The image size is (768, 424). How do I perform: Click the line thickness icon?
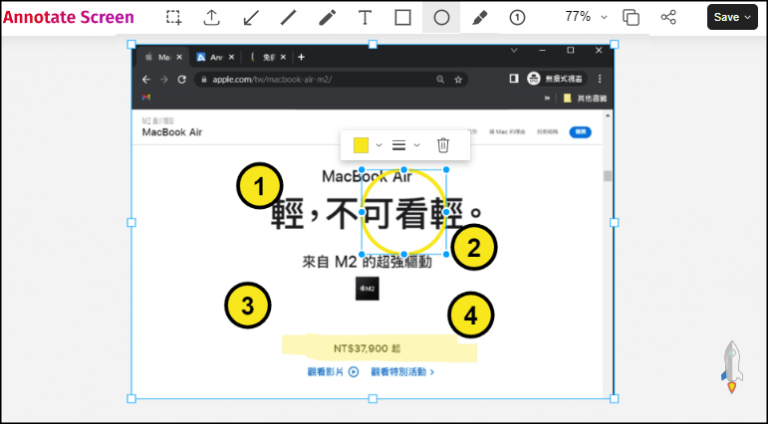point(399,145)
